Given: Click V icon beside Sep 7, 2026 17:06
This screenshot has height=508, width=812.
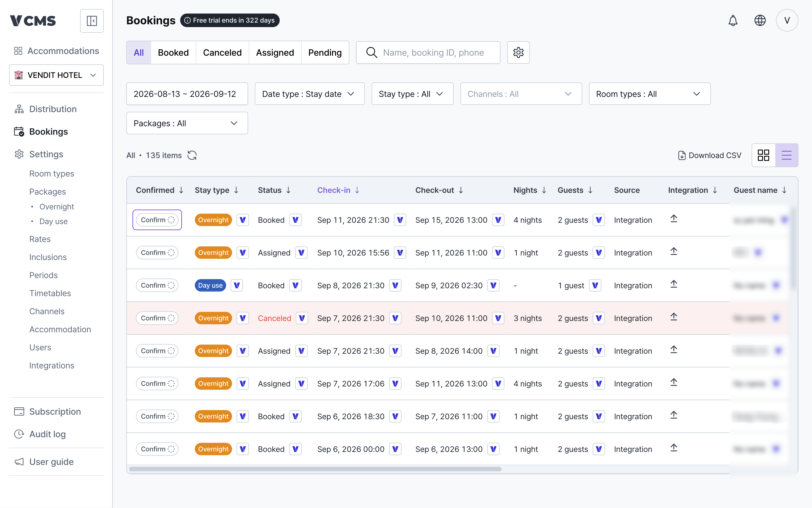Looking at the screenshot, I should (395, 384).
